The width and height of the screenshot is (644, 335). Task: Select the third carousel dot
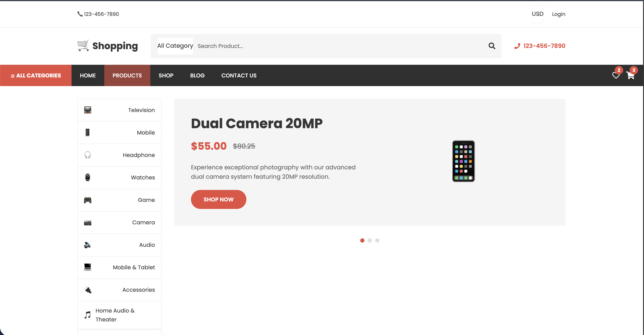coord(377,240)
